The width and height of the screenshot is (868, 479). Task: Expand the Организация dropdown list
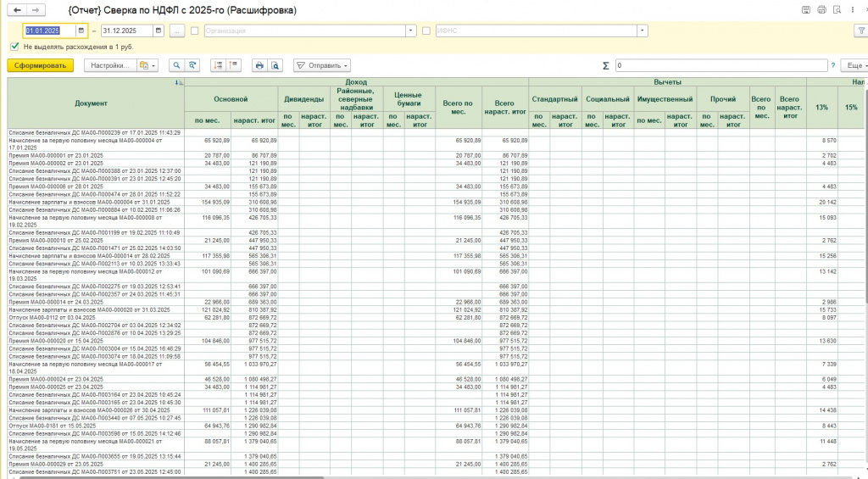point(412,31)
